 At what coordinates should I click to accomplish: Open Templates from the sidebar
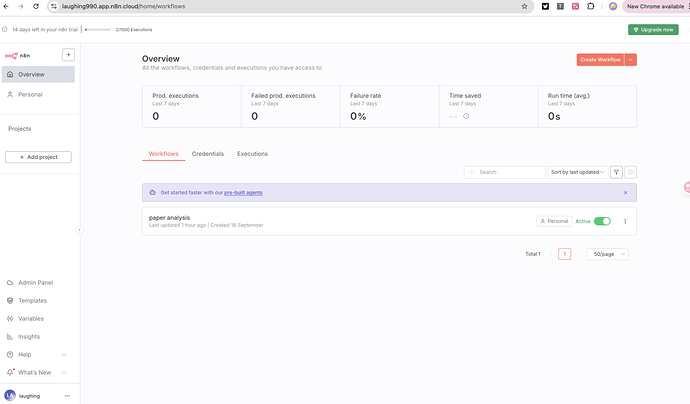(32, 300)
